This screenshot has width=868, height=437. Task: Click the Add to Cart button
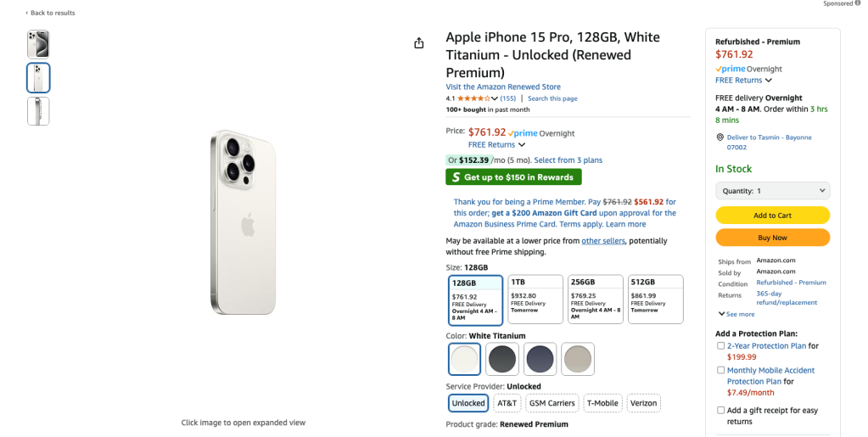(x=772, y=216)
